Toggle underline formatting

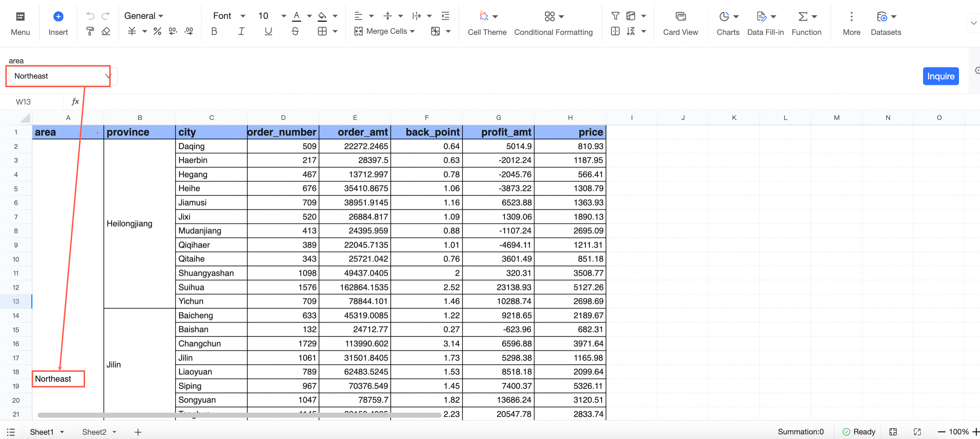[268, 31]
